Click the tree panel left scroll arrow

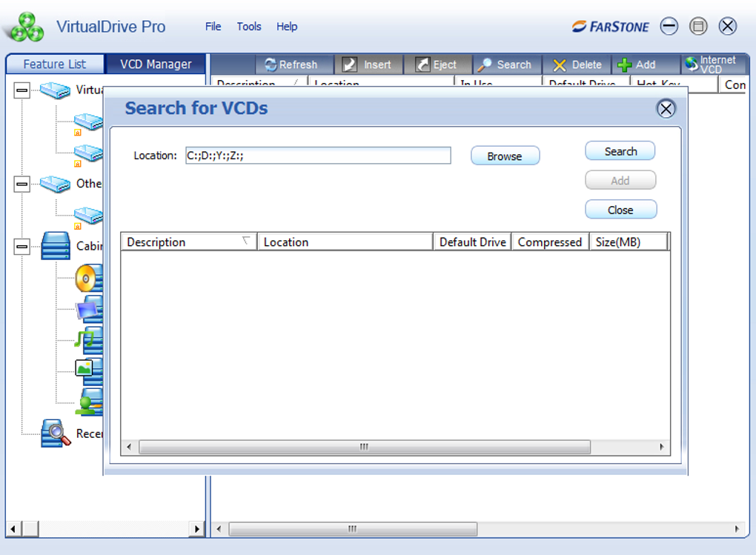[x=13, y=529]
